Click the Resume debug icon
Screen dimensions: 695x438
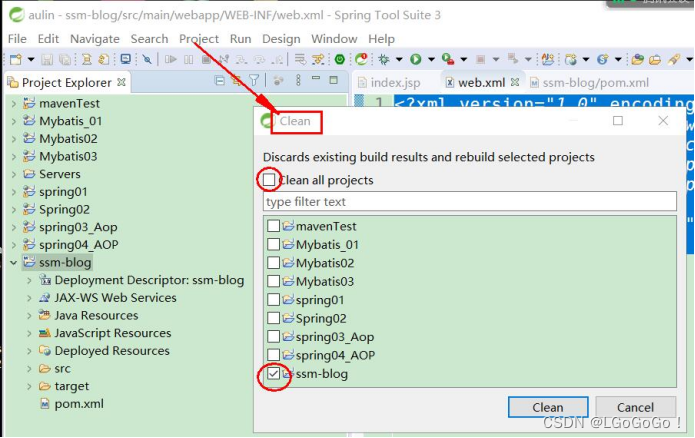pyautogui.click(x=171, y=59)
